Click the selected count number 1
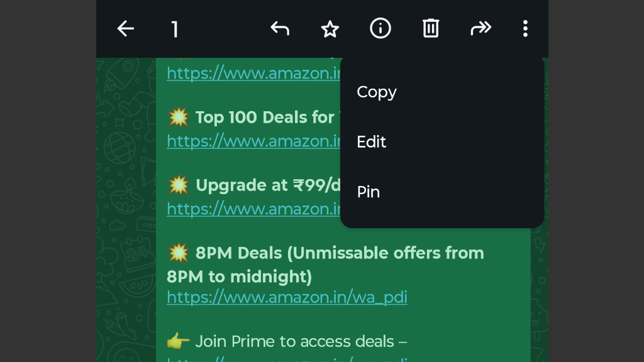This screenshot has height=362, width=644. 175,30
